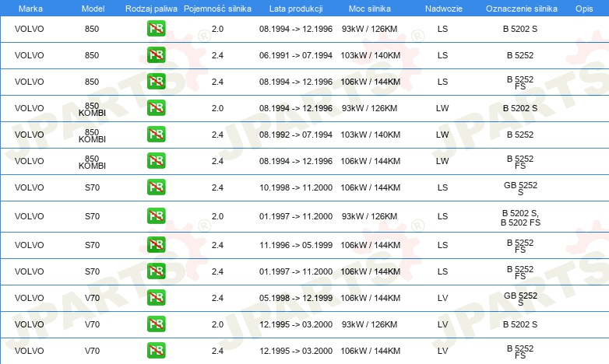This screenshot has width=609, height=364.
Task: Click 103kW / 140KM in the 850 KOMBI row
Action: click(x=370, y=135)
